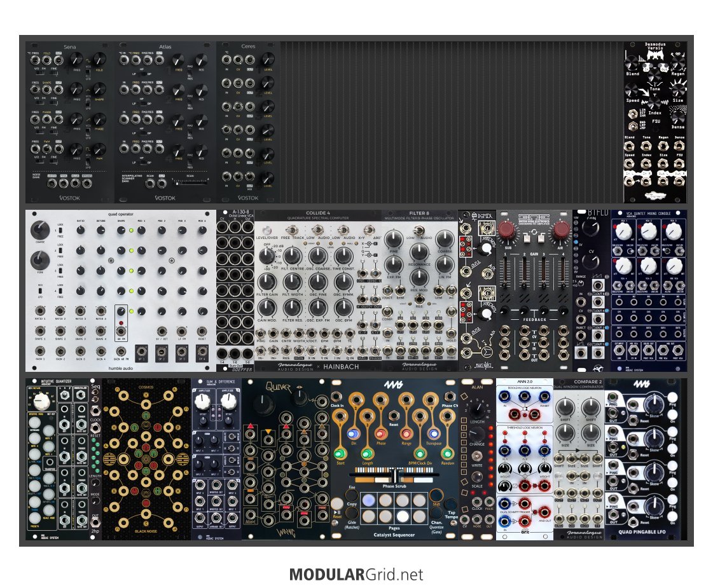This screenshot has width=713, height=588.
Task: Click the ALAN Length knob
Action: coord(476,409)
